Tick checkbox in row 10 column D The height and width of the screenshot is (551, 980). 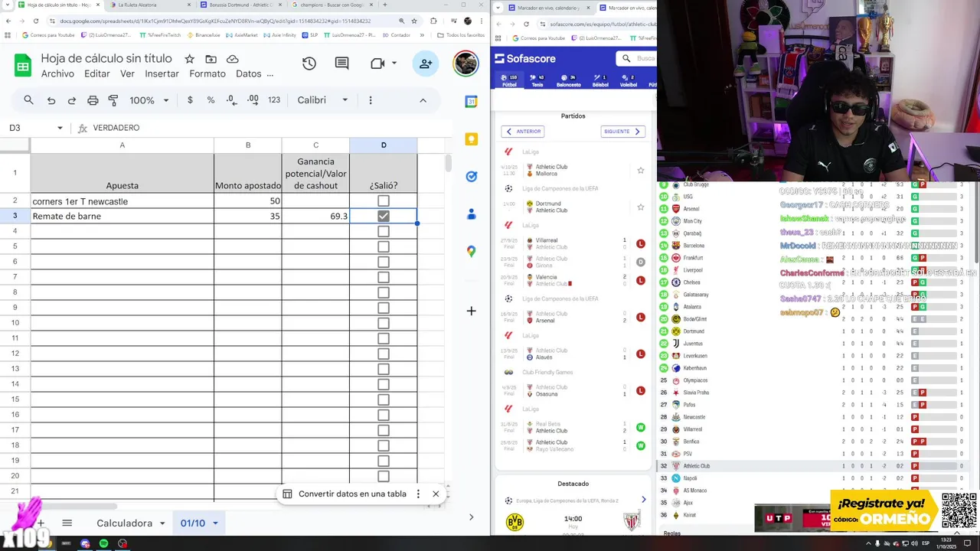[384, 323]
